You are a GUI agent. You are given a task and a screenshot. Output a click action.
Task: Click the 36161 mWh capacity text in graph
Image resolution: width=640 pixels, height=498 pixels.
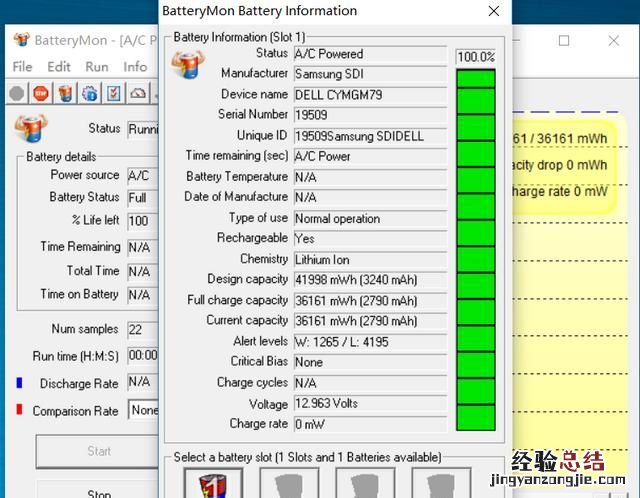[560, 138]
